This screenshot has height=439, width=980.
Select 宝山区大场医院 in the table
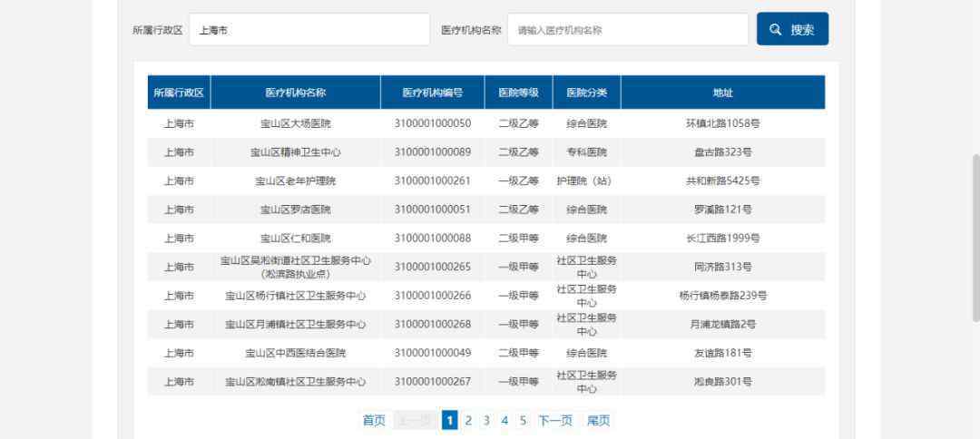coord(296,123)
